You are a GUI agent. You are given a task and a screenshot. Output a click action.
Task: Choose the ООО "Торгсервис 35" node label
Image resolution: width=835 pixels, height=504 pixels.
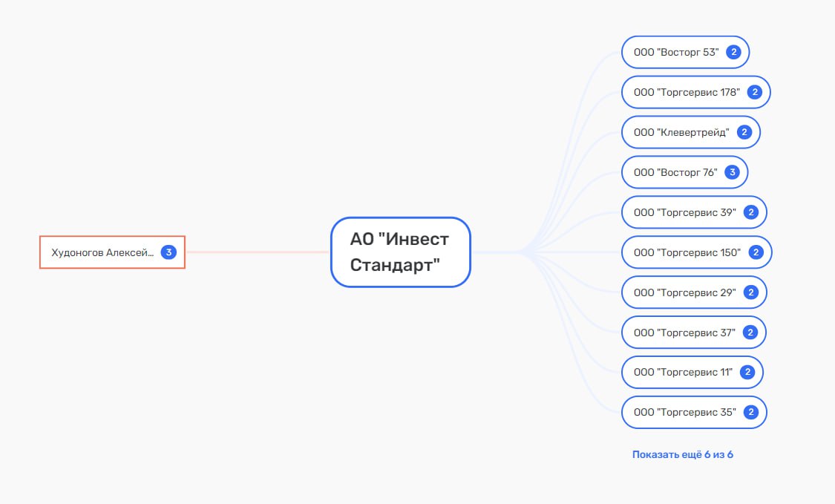(x=684, y=412)
